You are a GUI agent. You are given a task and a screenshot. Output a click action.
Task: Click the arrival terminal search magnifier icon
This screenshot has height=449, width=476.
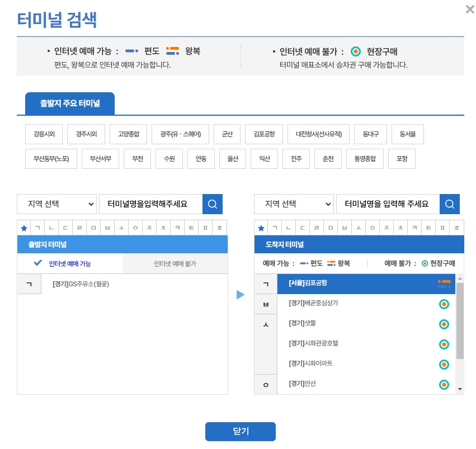point(450,204)
